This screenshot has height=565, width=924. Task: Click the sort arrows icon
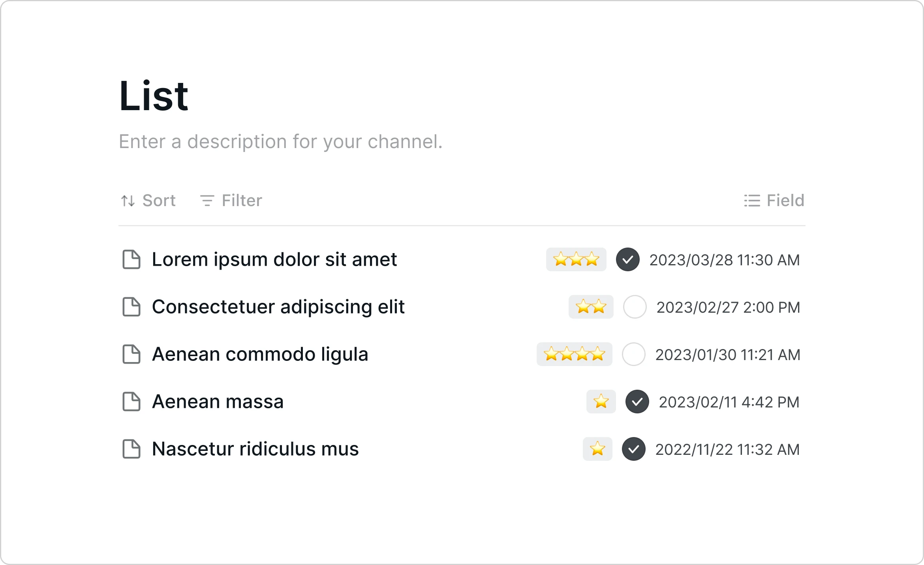click(x=128, y=201)
